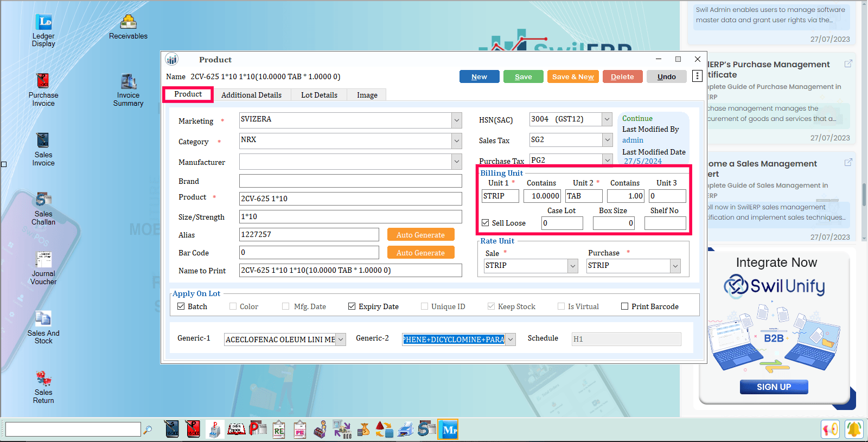Viewport: 868px width, 442px height.
Task: Toggle the Sell Loose checkbox
Action: 486,223
